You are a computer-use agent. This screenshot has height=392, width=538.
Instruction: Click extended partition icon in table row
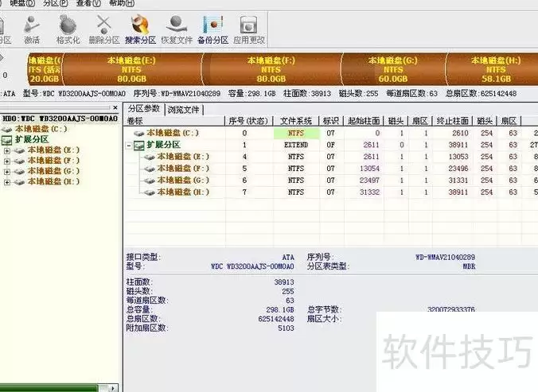139,146
